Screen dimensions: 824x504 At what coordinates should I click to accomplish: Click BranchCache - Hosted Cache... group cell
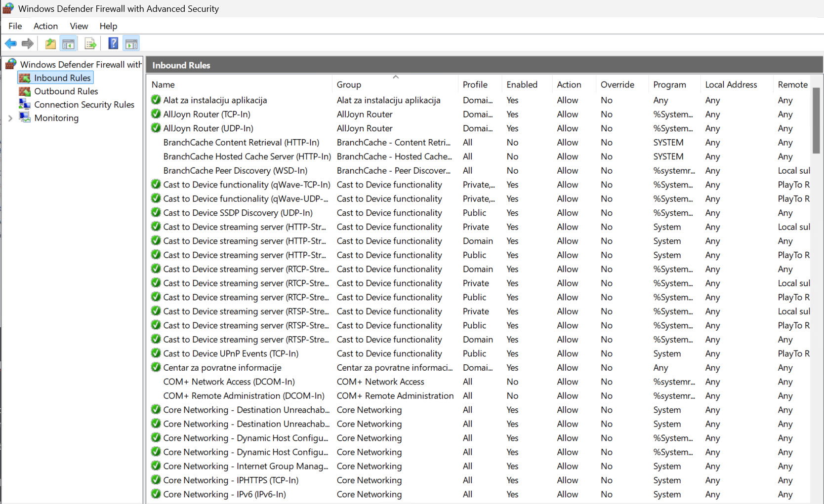[394, 156]
